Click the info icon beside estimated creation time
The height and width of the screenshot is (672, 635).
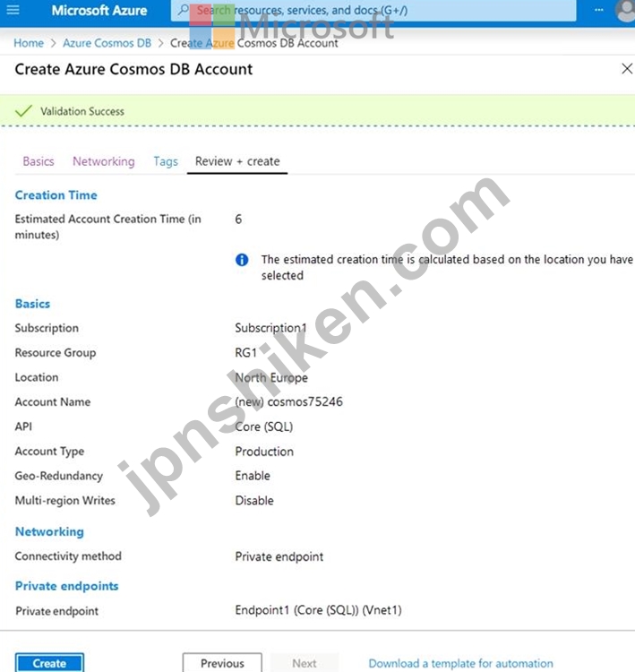pos(242,260)
